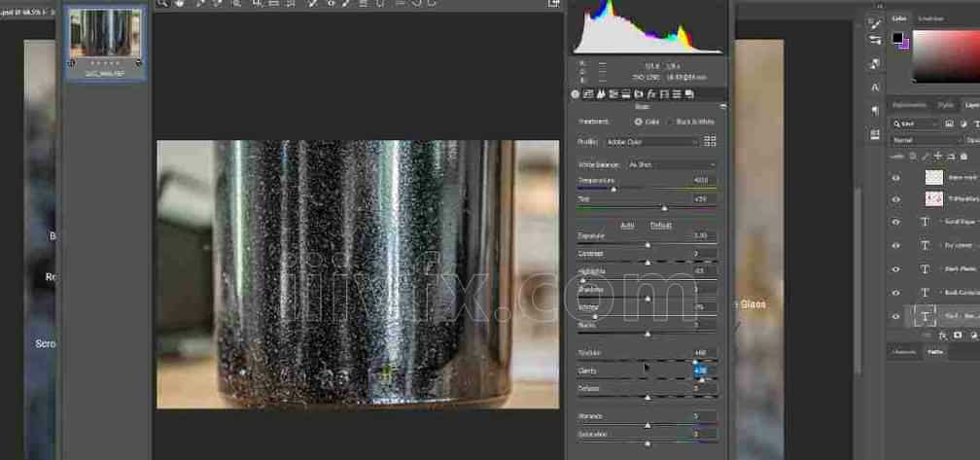Filter layers by pixel layers icon
This screenshot has height=460, width=980.
[949, 124]
